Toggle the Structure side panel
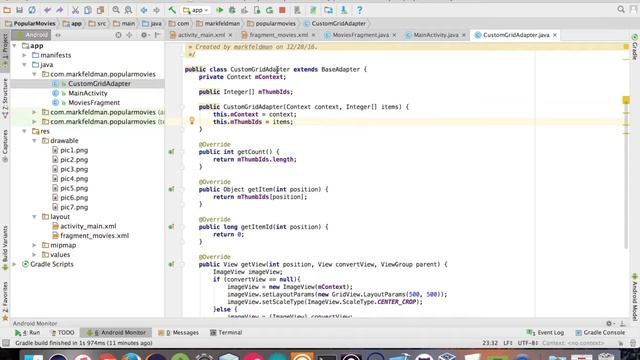Viewport: 640px width, 360px height. [5, 98]
